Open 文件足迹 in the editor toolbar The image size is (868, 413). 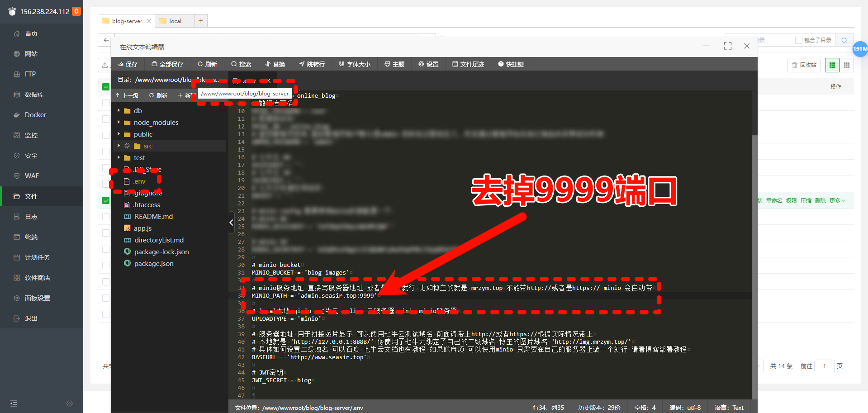point(468,64)
